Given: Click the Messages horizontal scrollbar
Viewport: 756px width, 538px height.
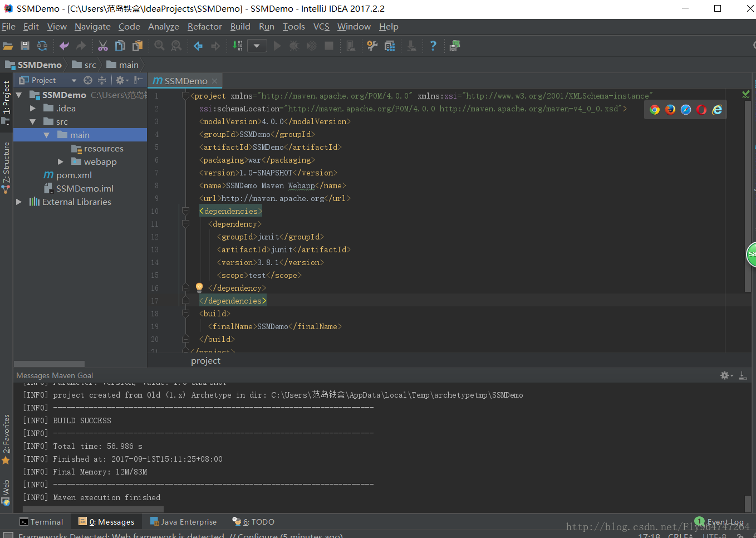Looking at the screenshot, I should (93, 509).
